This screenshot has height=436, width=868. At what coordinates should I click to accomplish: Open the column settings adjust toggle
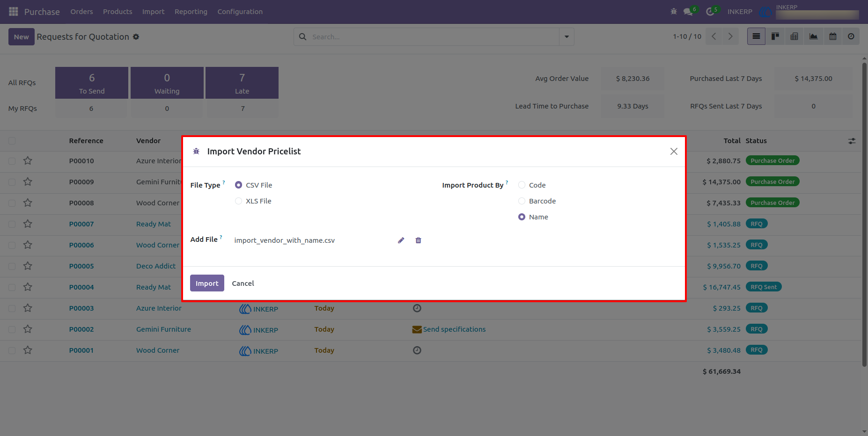point(852,141)
